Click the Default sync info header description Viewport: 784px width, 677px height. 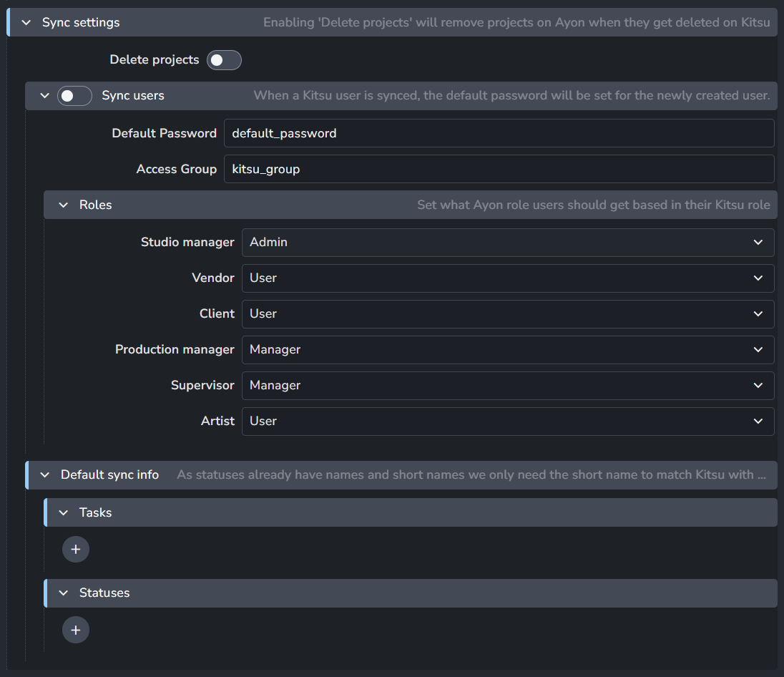(472, 475)
